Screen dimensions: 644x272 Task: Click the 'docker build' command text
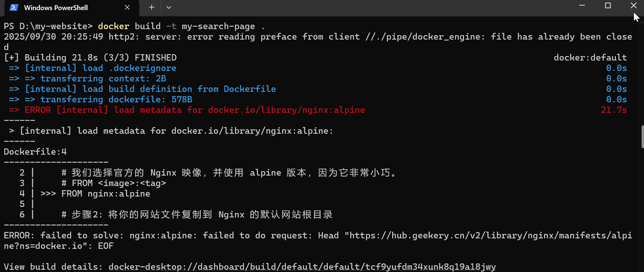129,26
